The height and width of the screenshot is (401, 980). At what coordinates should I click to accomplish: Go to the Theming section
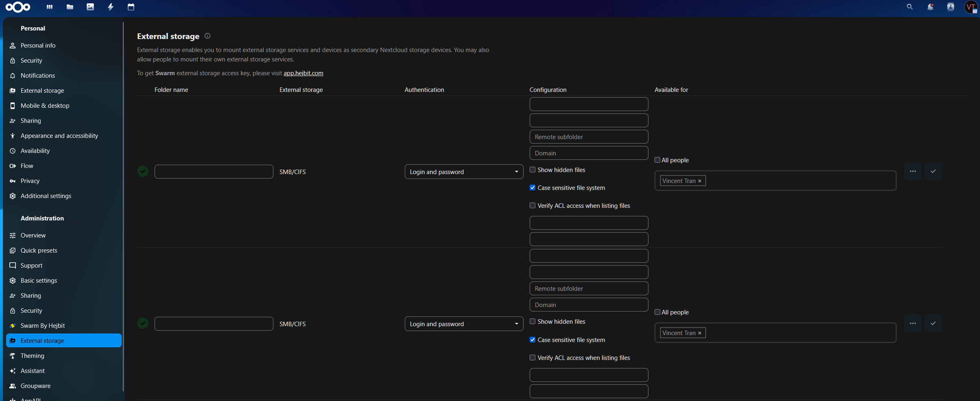pyautogui.click(x=33, y=355)
